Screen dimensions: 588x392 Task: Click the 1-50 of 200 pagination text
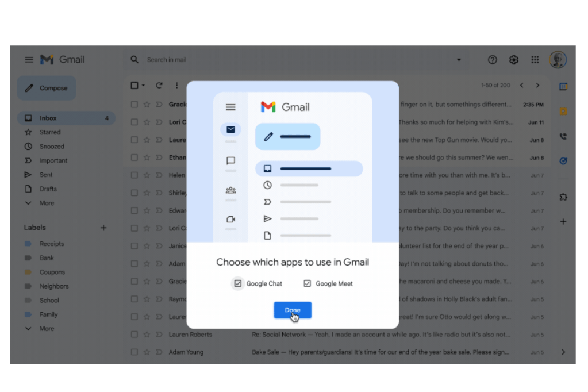click(x=495, y=86)
